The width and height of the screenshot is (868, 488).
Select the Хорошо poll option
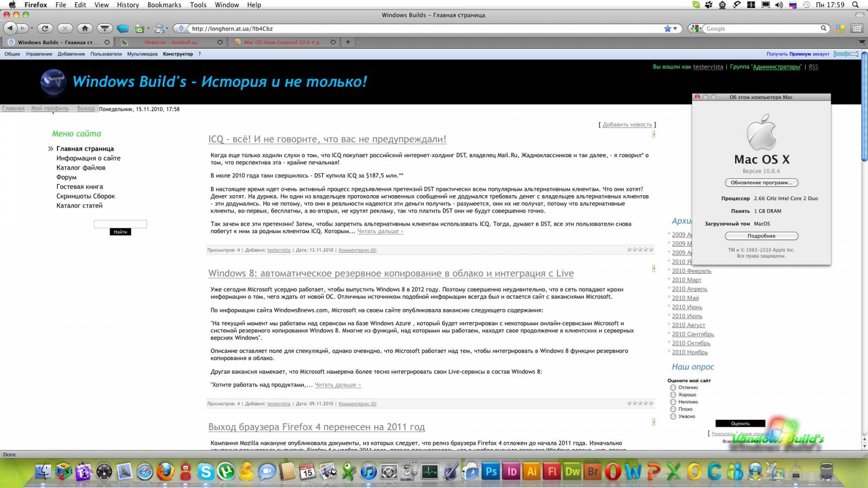[x=673, y=395]
